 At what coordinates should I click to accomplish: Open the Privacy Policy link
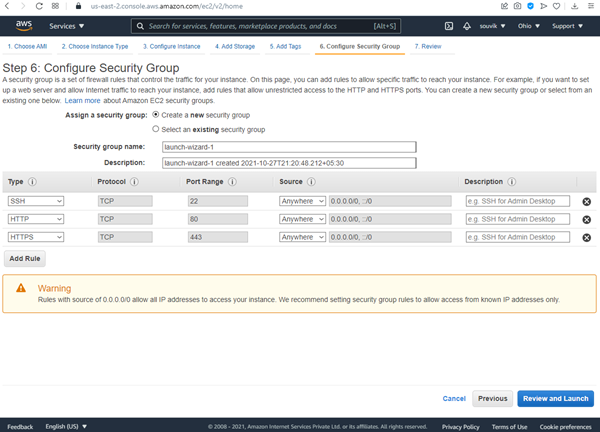point(461,427)
